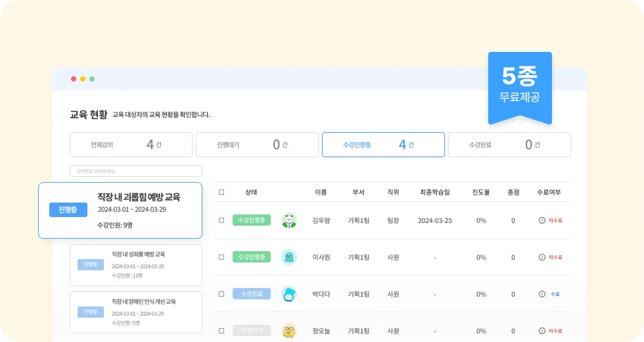Select 직장 내 성희롱 예방 교육 course

click(136, 265)
